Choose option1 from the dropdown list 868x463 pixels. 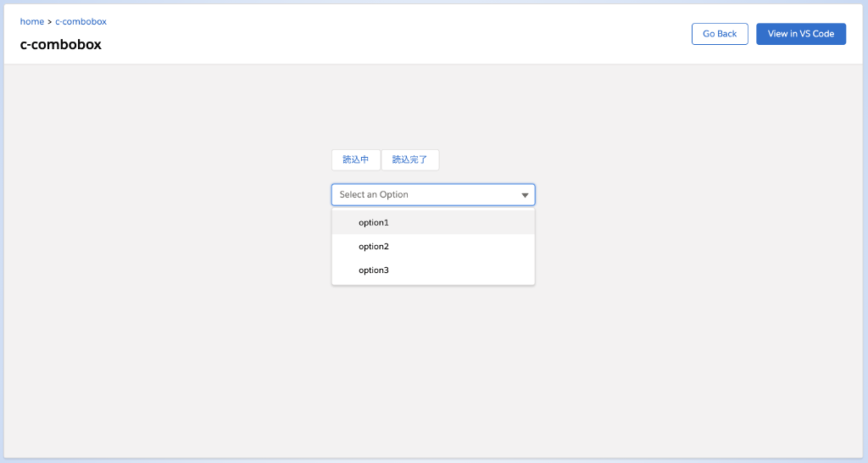(x=374, y=222)
